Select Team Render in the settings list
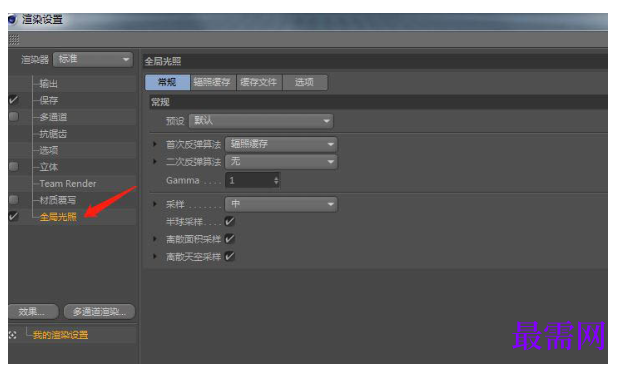 coord(68,184)
